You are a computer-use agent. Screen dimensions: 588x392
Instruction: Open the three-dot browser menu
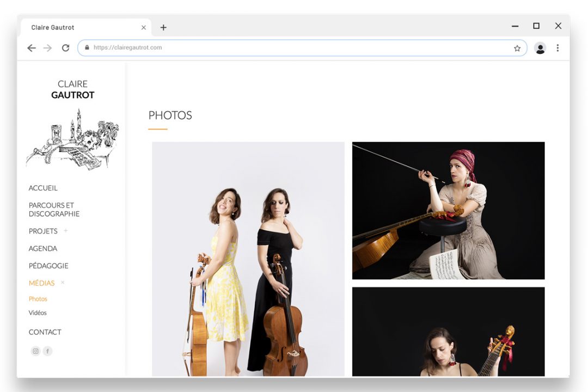[558, 48]
